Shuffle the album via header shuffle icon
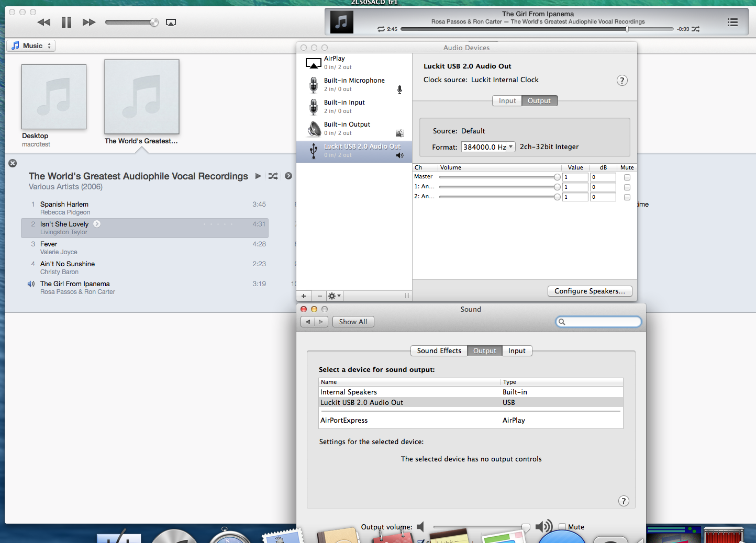The height and width of the screenshot is (543, 756). point(273,176)
